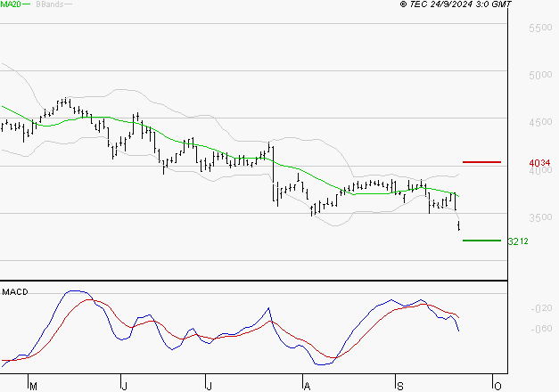
Task: Click the MACD indicator label
Action: click(15, 292)
